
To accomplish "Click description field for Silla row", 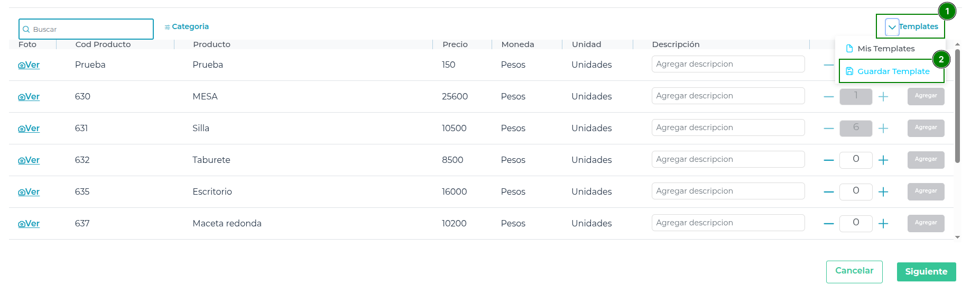I will point(728,127).
